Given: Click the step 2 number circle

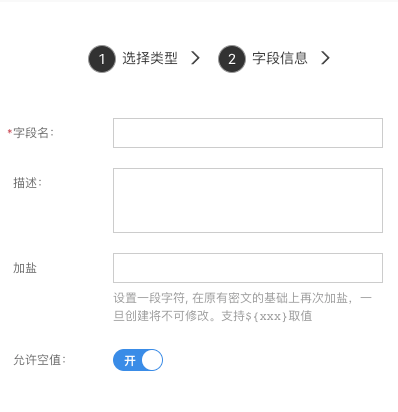Looking at the screenshot, I should coord(232,59).
